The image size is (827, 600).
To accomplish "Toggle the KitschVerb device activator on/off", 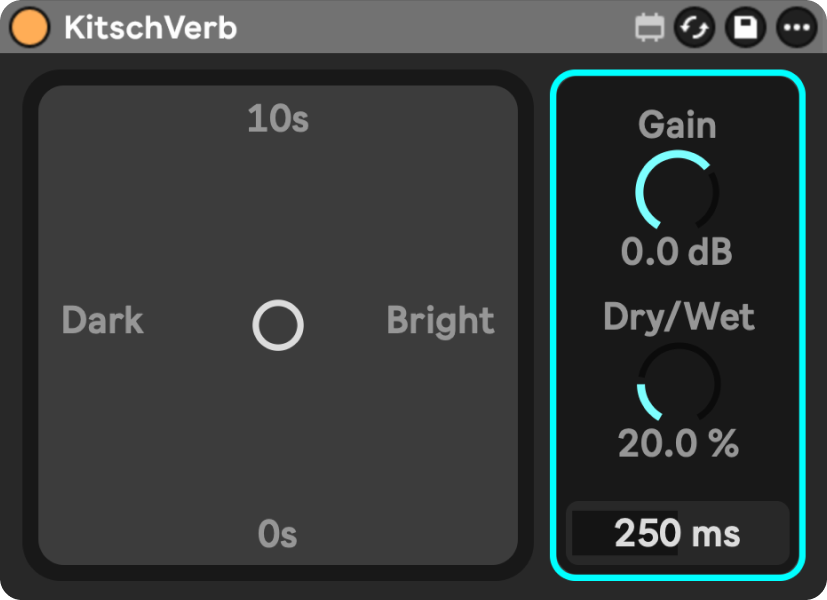I will (29, 26).
